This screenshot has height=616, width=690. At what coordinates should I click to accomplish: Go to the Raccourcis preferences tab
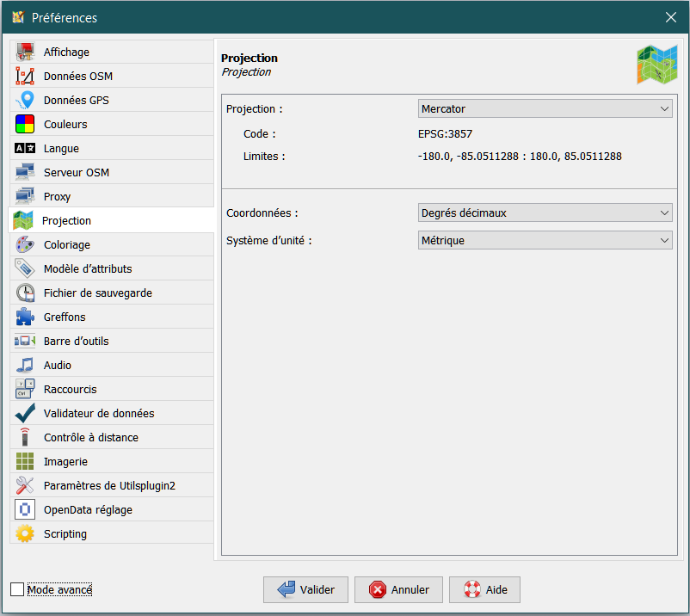tap(70, 389)
